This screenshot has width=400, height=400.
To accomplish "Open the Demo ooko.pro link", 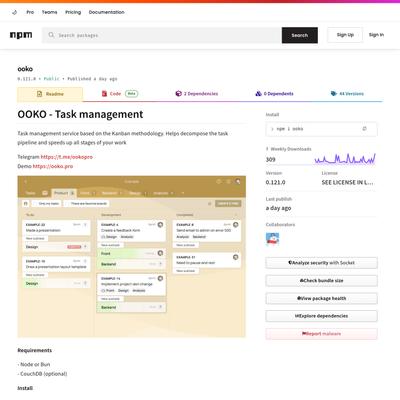I will (x=53, y=166).
